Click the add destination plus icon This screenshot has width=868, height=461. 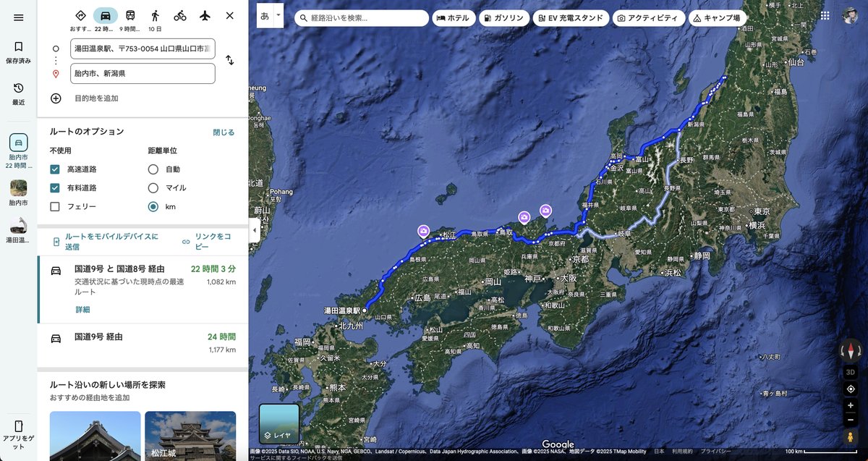[56, 98]
